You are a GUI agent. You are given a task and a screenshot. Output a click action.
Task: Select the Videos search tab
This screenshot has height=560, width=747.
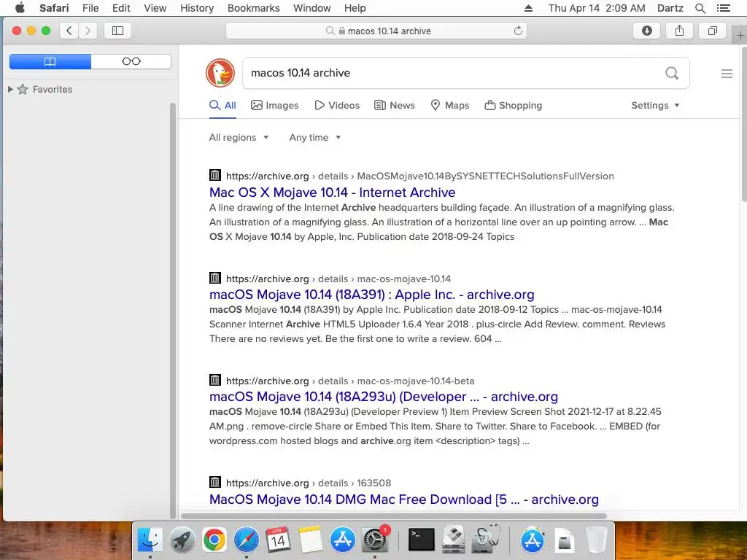click(337, 105)
